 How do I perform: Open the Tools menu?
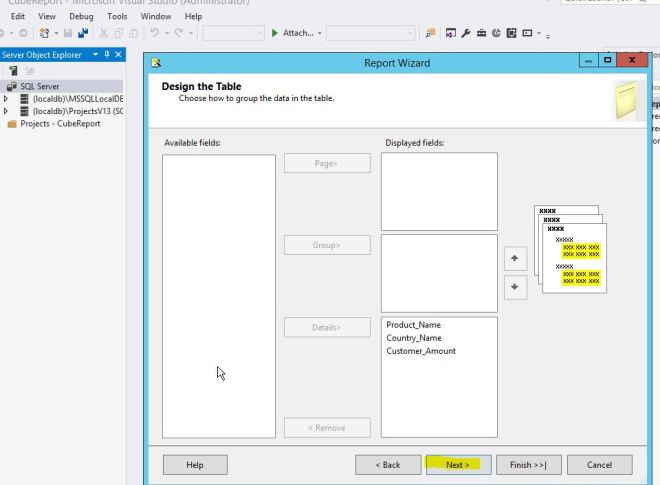point(117,16)
